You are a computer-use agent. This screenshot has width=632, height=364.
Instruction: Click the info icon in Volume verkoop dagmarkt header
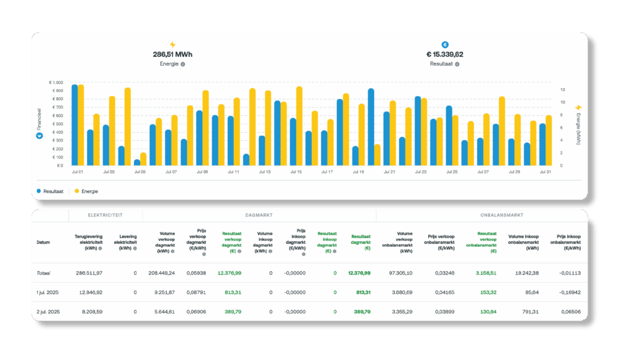pos(173,251)
